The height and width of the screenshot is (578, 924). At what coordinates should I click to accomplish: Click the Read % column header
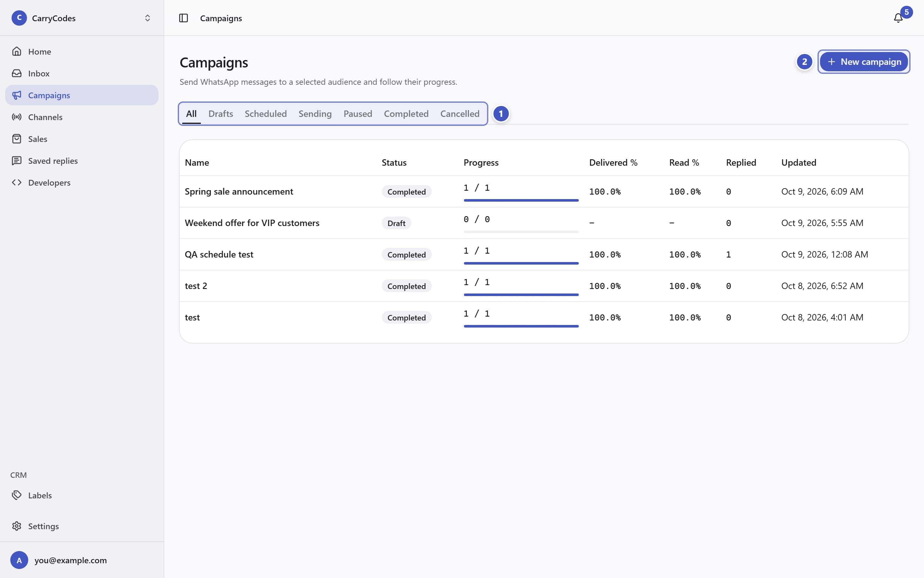[684, 162]
